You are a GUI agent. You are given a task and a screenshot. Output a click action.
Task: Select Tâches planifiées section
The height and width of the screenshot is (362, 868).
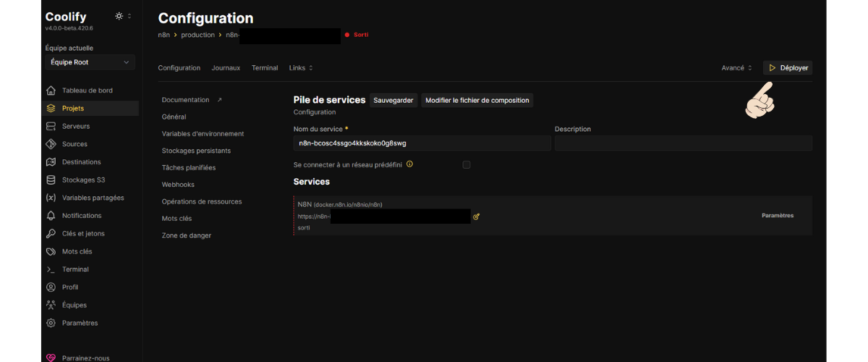[x=189, y=168]
